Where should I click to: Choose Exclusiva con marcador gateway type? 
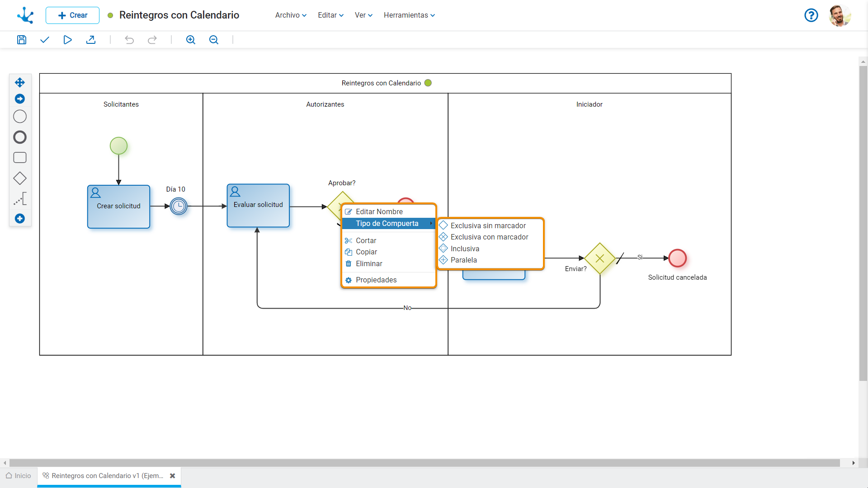click(x=489, y=237)
